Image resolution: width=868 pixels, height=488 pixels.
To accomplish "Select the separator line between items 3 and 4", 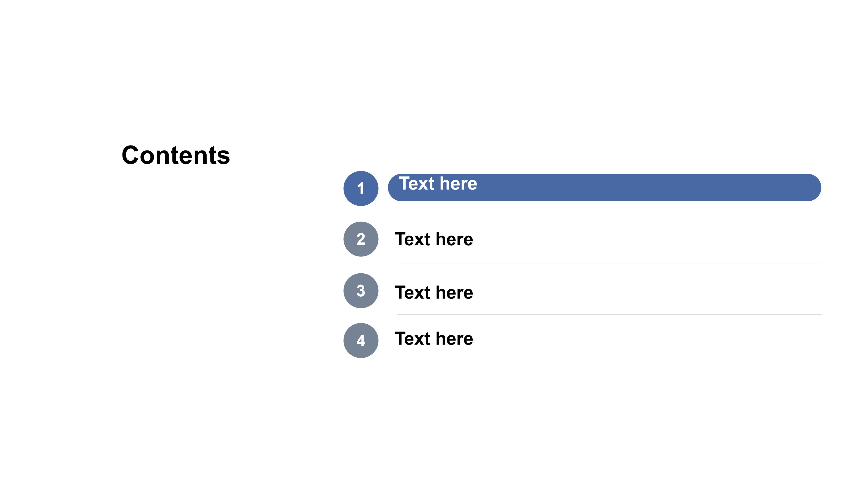I will pos(609,314).
